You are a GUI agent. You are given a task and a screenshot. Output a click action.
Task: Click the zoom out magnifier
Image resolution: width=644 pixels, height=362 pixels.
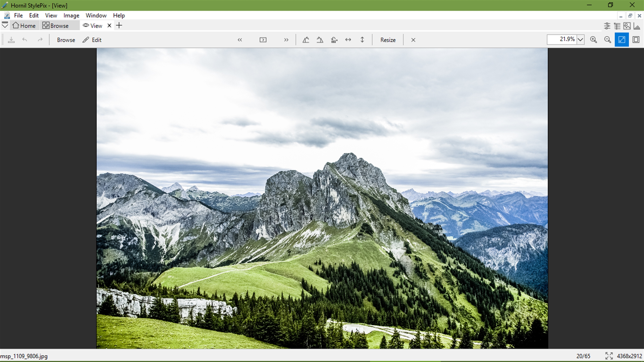click(x=608, y=40)
